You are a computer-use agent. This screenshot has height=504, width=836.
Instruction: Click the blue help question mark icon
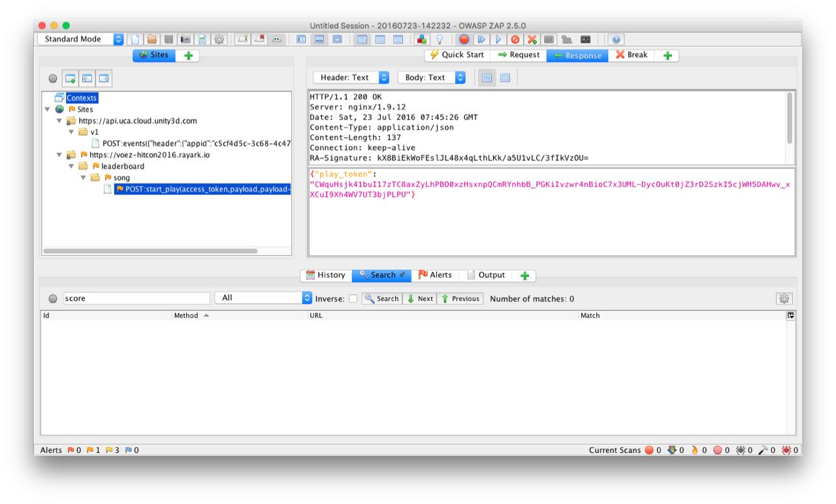(x=616, y=39)
